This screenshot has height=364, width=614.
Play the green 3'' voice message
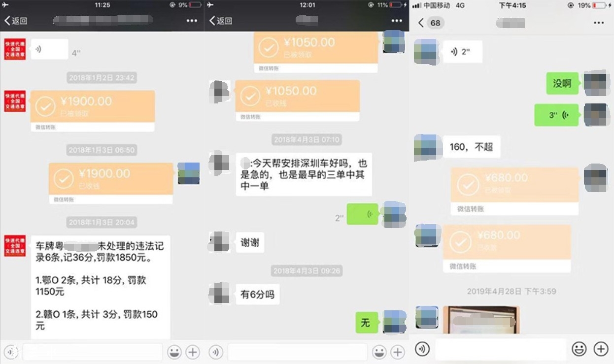[x=556, y=115]
